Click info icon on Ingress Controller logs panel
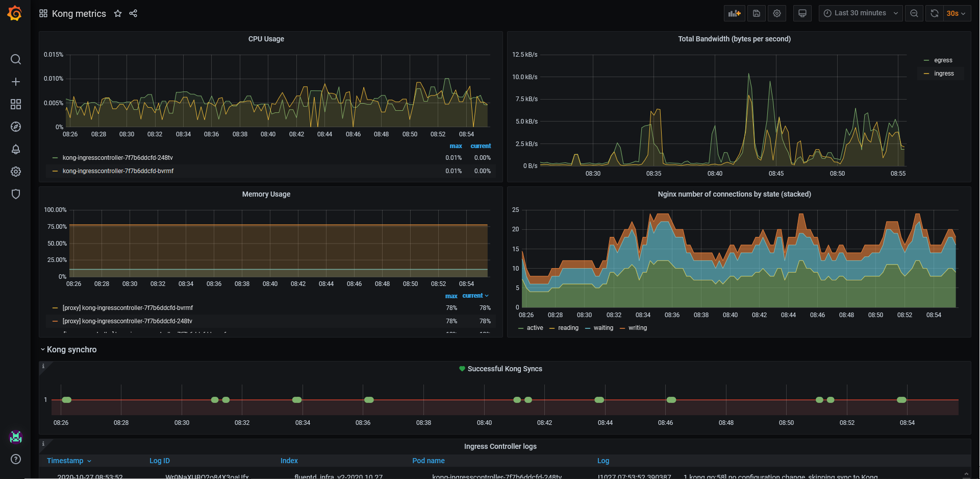 43,444
